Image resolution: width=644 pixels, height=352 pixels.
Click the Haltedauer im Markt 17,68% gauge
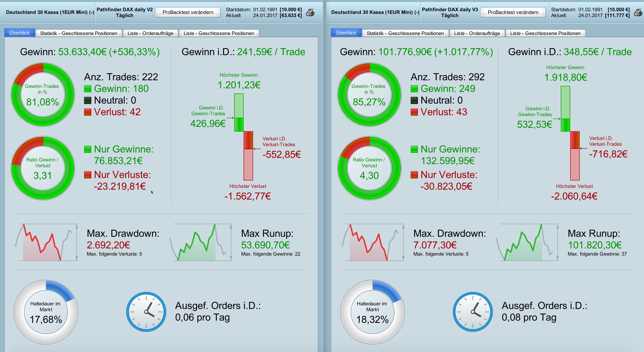coord(46,312)
